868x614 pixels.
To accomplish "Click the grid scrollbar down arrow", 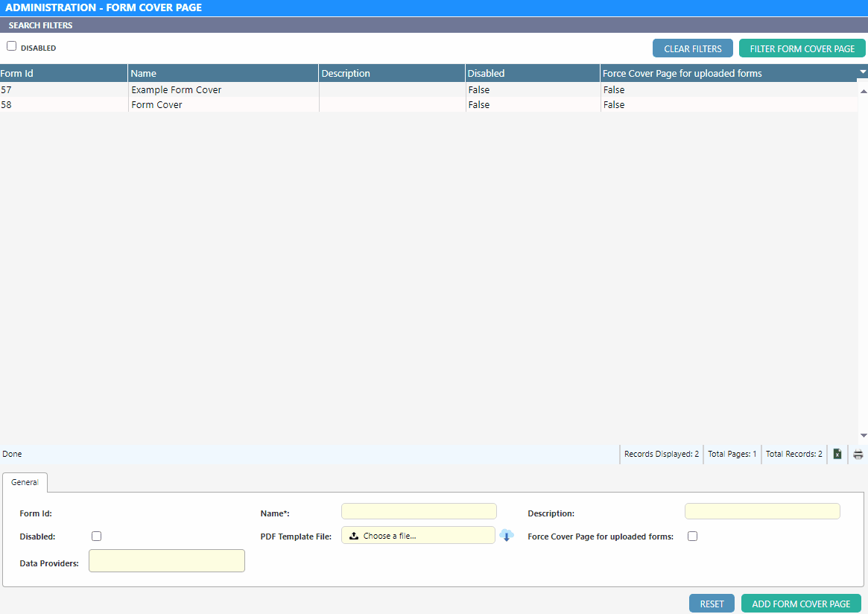I will pos(864,435).
